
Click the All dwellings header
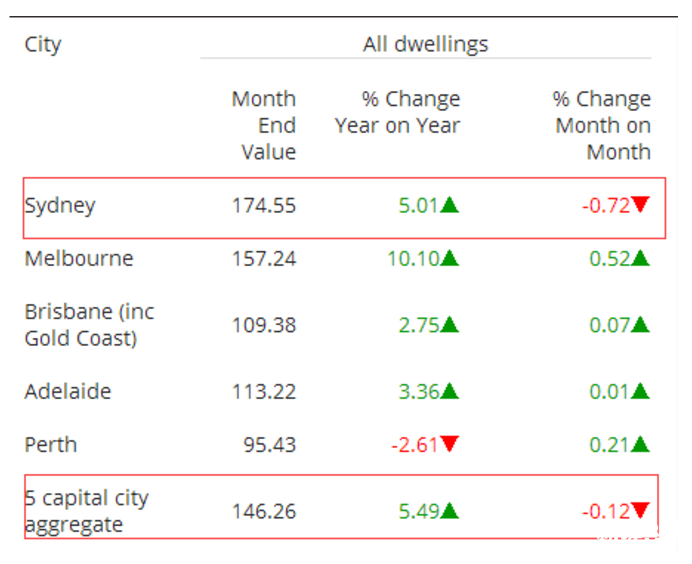pyautogui.click(x=425, y=44)
